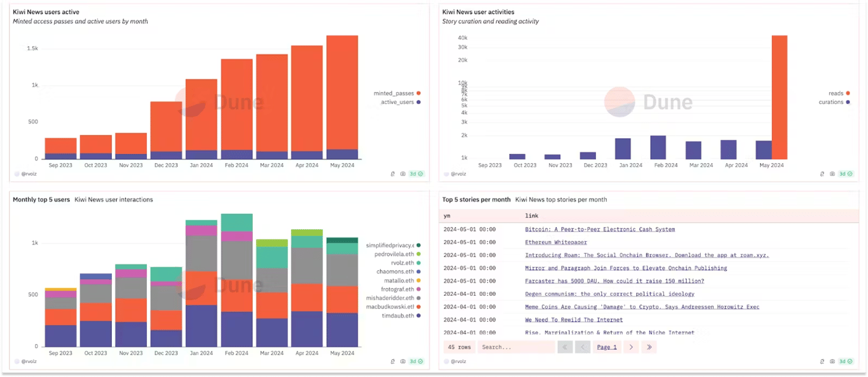Open query link icon in Top 5 stories panel

pos(823,361)
